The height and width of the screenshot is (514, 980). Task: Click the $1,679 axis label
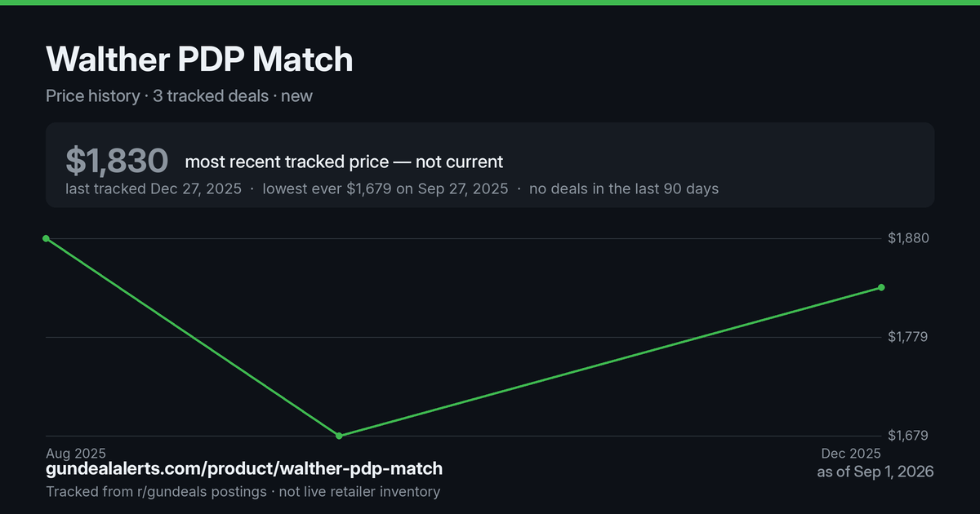[908, 436]
